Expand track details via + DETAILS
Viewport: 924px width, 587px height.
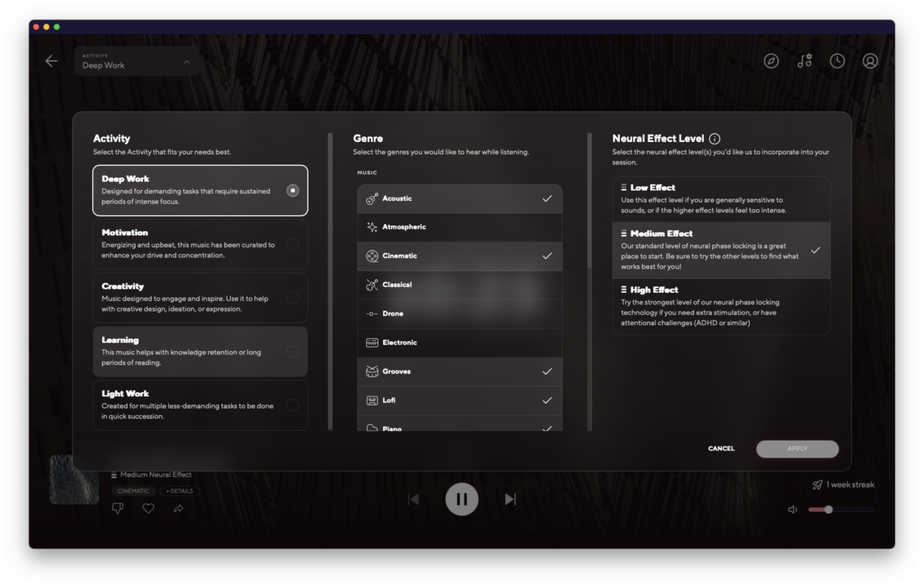pos(179,491)
